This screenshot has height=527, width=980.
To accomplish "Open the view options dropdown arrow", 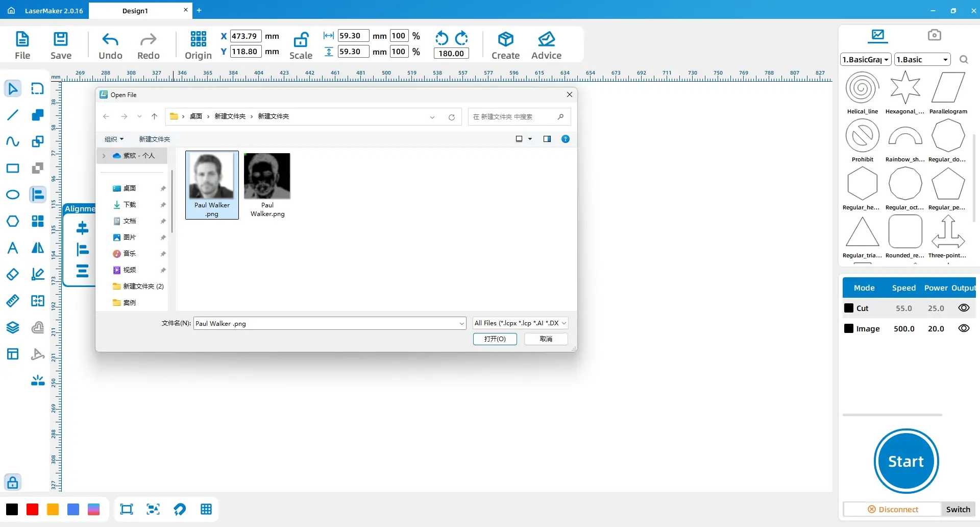I will coord(530,139).
